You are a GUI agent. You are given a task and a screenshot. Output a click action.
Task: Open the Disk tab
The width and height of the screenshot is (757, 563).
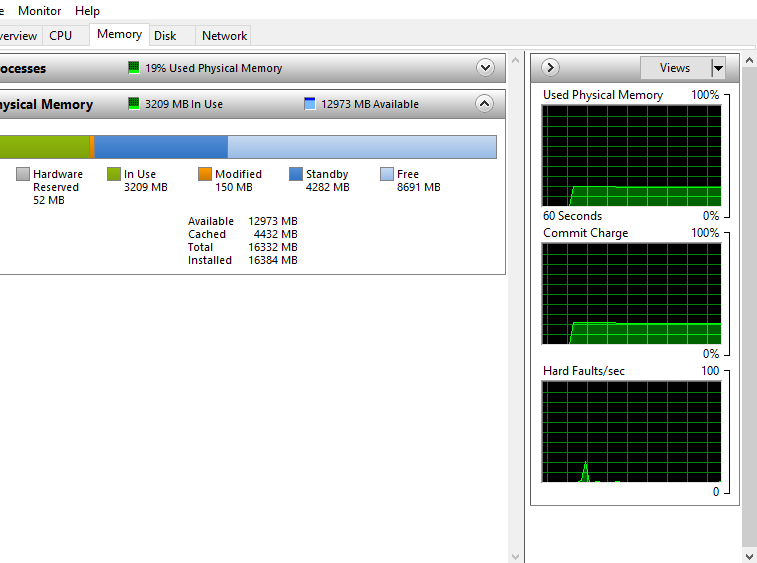pyautogui.click(x=165, y=35)
